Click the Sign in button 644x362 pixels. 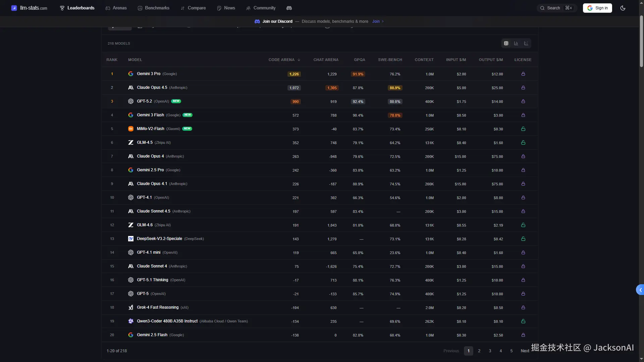coord(597,8)
